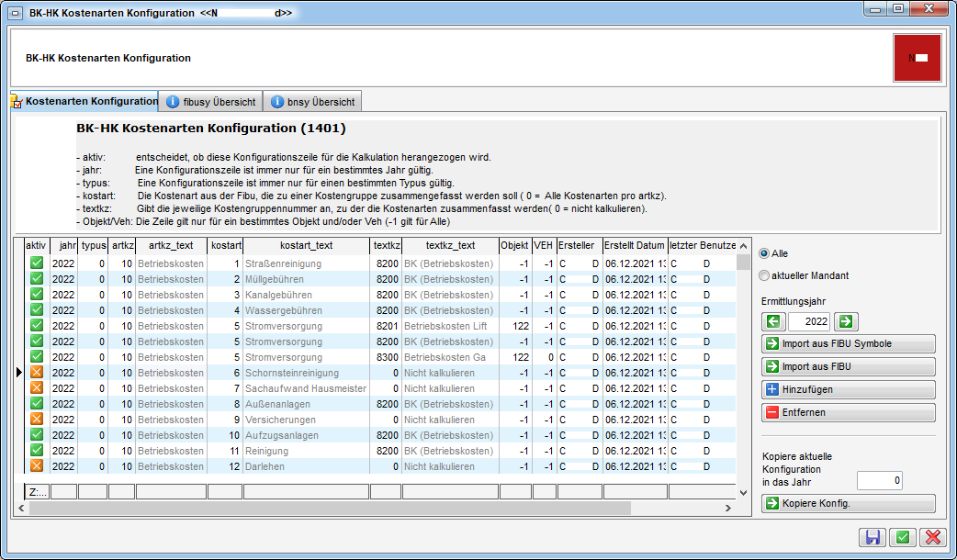Sort by kostart_text column header

[306, 245]
